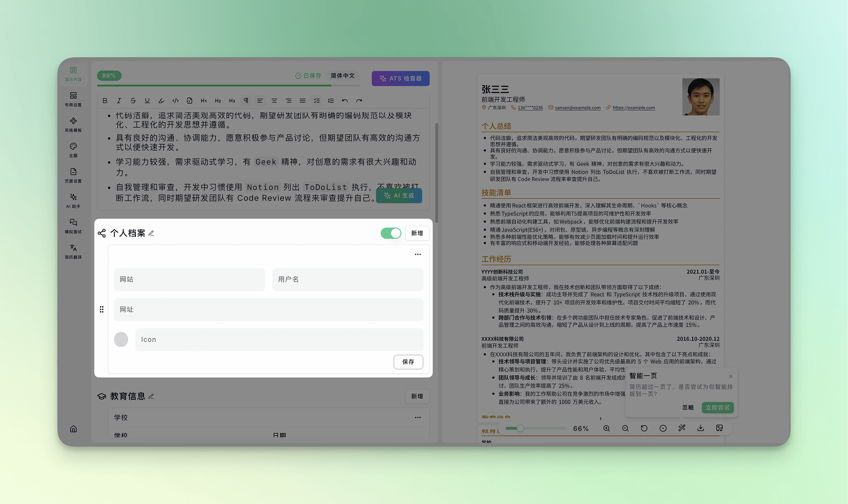Viewport: 848px width, 504px height.
Task: Switch to 风格模板 in the sidebar
Action: click(73, 124)
